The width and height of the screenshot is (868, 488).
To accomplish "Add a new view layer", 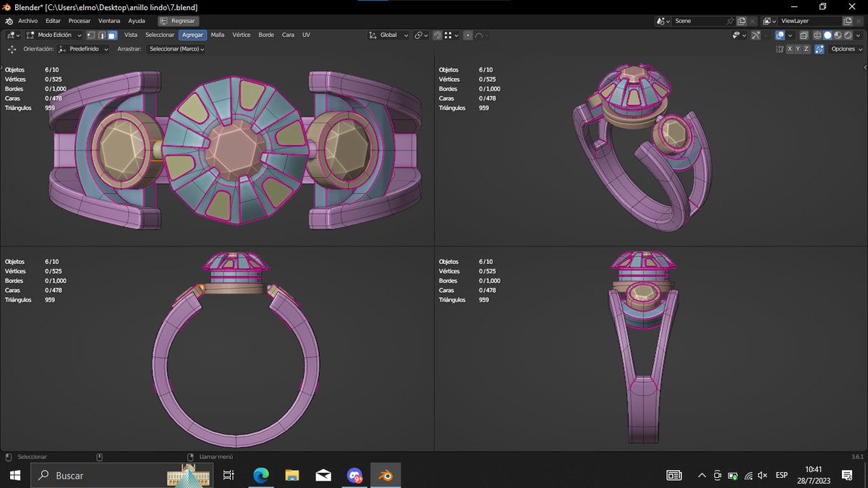I will (x=848, y=21).
